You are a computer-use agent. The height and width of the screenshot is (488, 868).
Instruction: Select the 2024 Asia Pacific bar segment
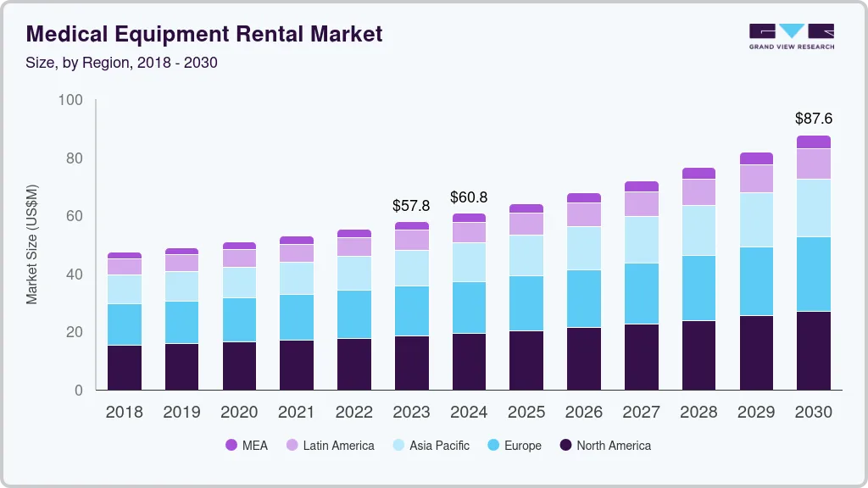point(469,262)
